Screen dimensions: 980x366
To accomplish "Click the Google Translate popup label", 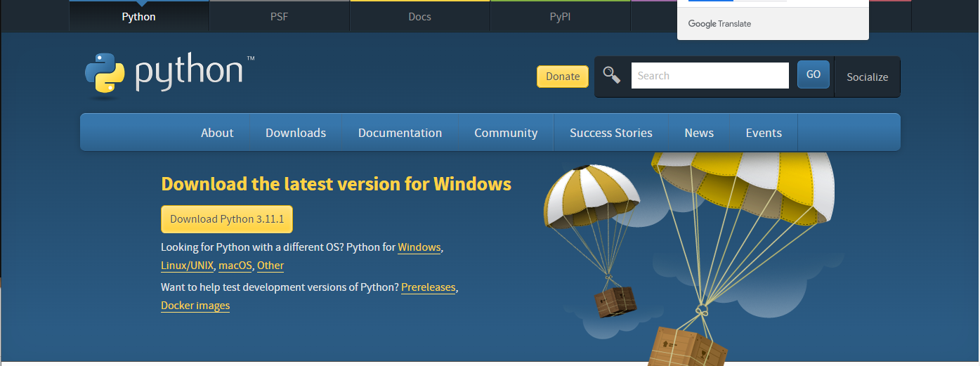I will [719, 24].
